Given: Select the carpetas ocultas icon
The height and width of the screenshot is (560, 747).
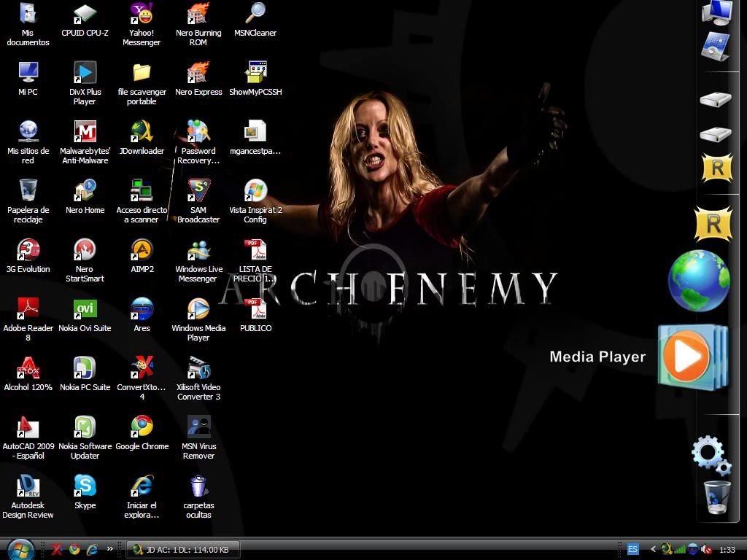Looking at the screenshot, I should [198, 497].
